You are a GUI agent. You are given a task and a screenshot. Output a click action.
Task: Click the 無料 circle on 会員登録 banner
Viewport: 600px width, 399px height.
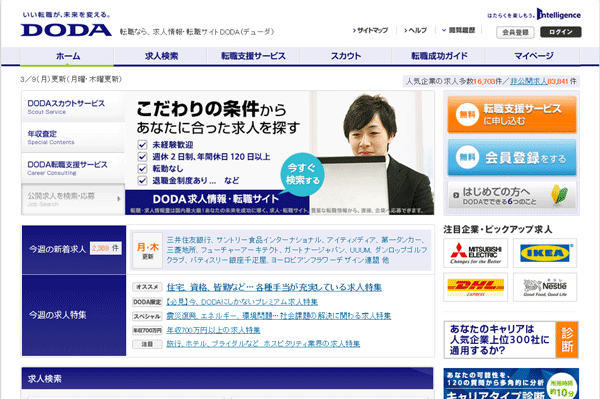[467, 157]
